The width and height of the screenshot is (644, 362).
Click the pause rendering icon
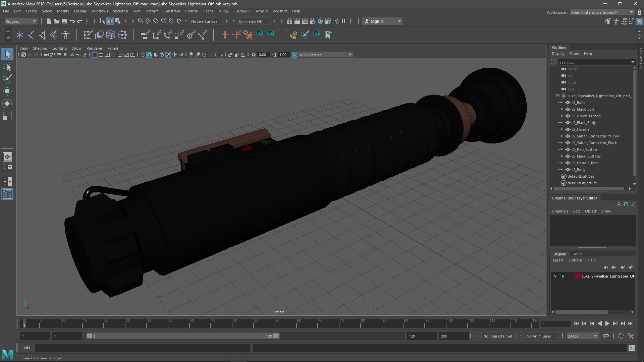(x=343, y=21)
